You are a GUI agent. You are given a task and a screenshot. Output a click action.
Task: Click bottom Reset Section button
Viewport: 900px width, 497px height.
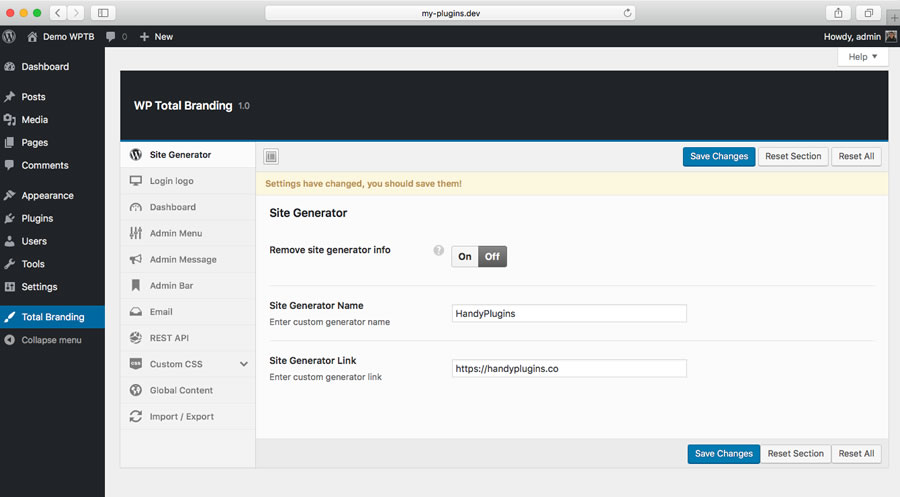[x=796, y=453]
